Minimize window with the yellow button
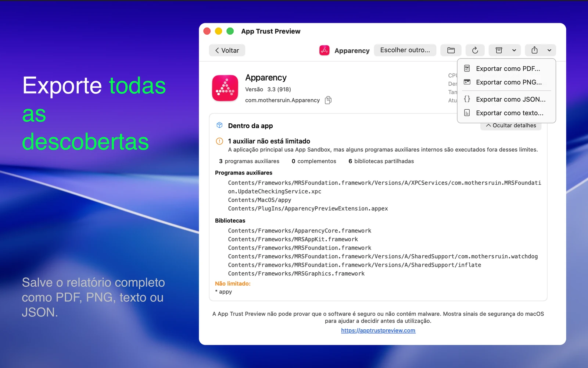This screenshot has width=588, height=368. (219, 31)
